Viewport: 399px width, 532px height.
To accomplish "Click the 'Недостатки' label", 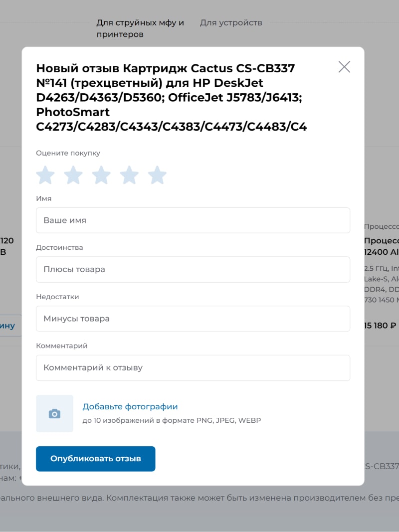I will (x=57, y=297).
